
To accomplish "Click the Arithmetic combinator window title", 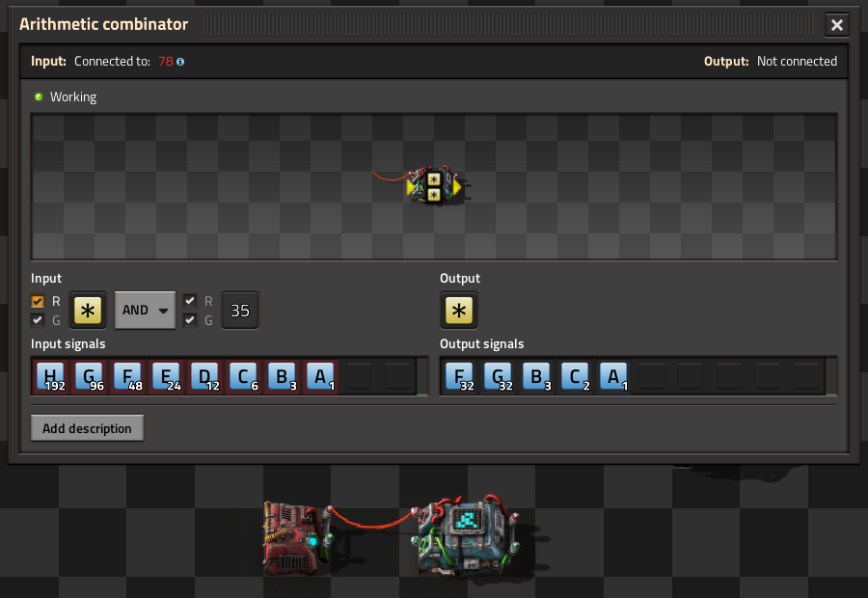I will pyautogui.click(x=104, y=24).
